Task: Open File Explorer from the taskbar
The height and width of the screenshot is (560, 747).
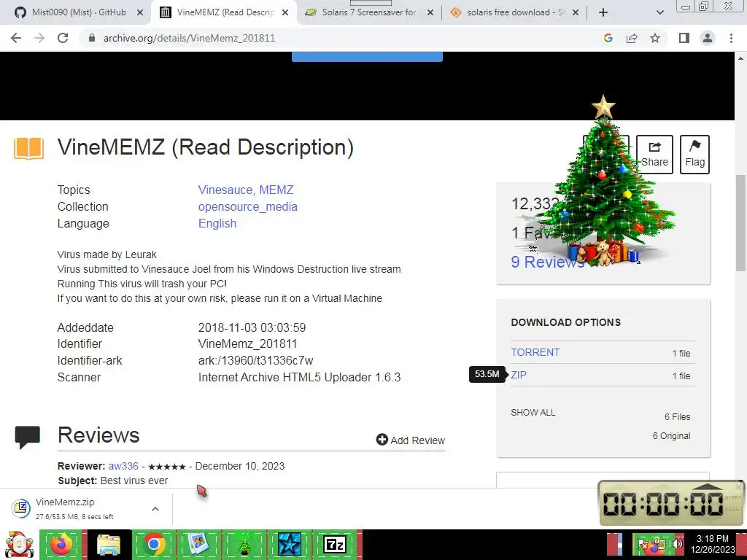Action: (109, 545)
